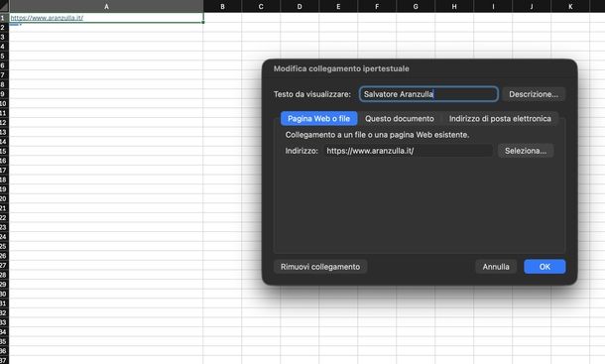Switch to Questo documento tab
Screen dimensions: 605x364
400,118
